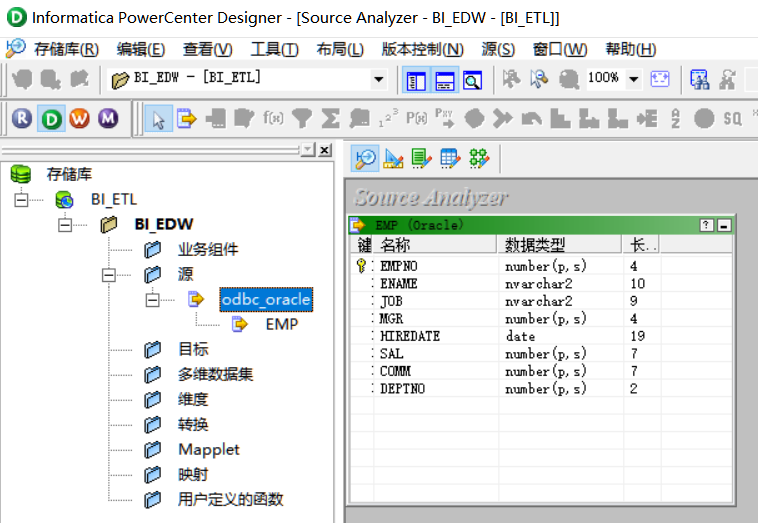Open the navigator panel options dropdown arrow
Viewport: 758px width, 523px height.
307,150
